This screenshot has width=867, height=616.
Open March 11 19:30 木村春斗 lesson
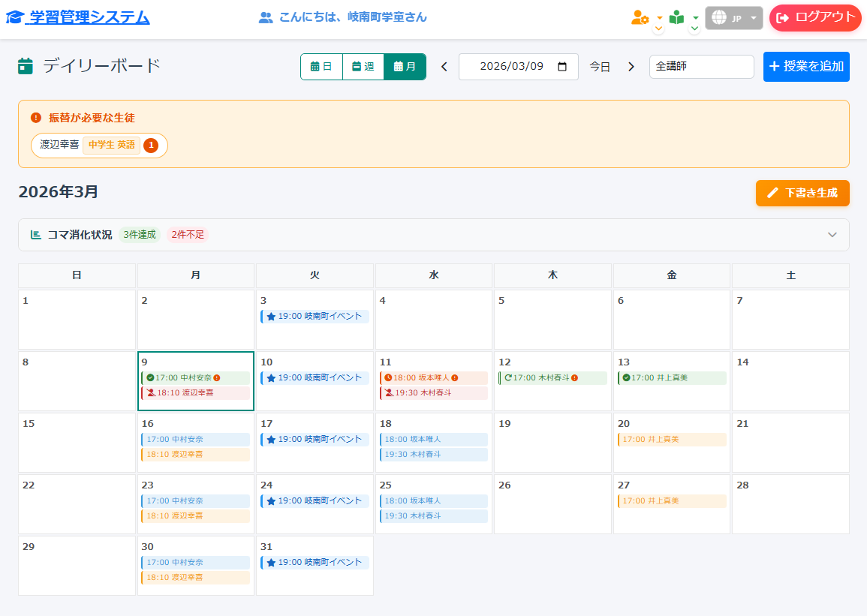click(434, 393)
